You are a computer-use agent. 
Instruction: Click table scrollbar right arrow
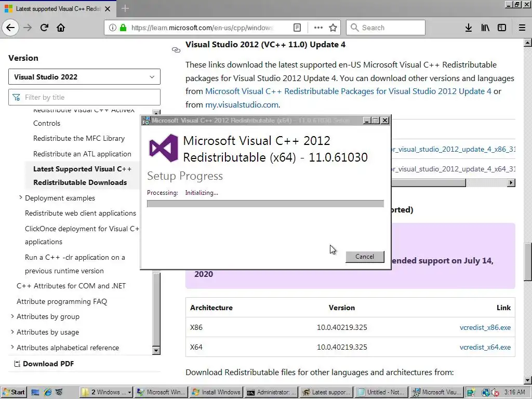point(511,183)
